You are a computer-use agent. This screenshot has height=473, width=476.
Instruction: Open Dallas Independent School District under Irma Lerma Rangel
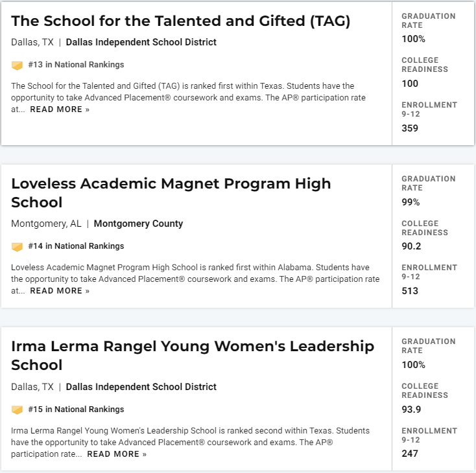click(141, 387)
